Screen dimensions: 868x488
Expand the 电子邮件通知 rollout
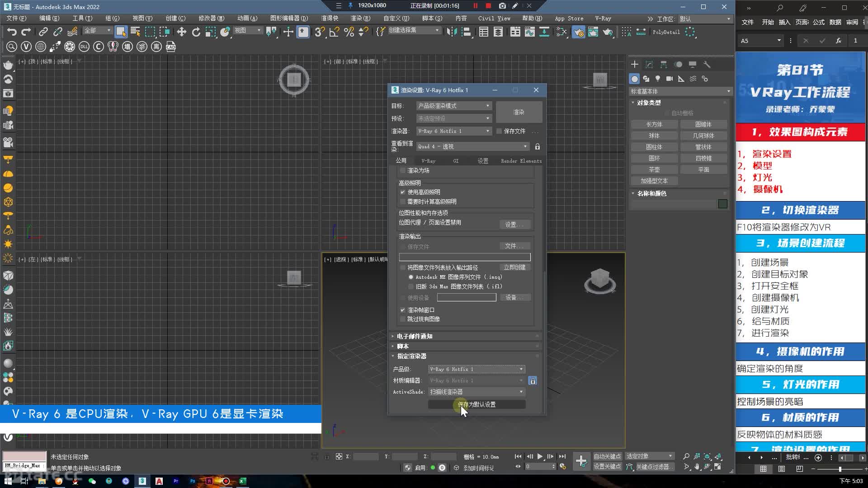pyautogui.click(x=466, y=336)
